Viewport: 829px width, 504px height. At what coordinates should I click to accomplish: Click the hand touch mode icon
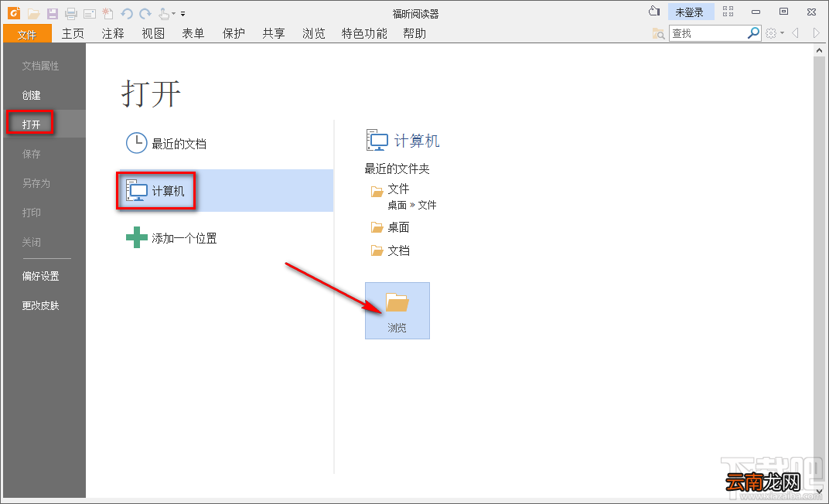coord(164,13)
